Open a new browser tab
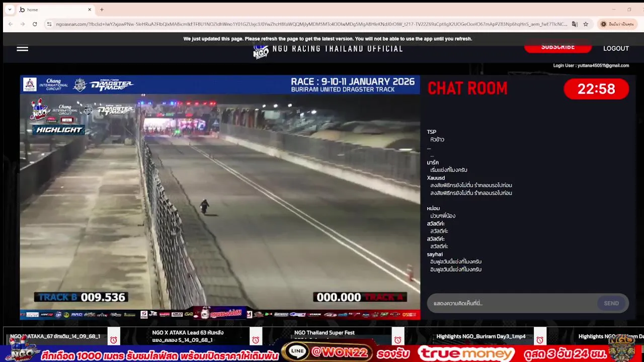Image resolution: width=644 pixels, height=362 pixels. click(102, 10)
